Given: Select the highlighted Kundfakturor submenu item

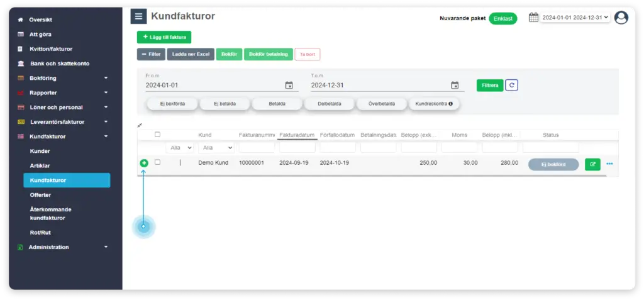Looking at the screenshot, I should 67,181.
